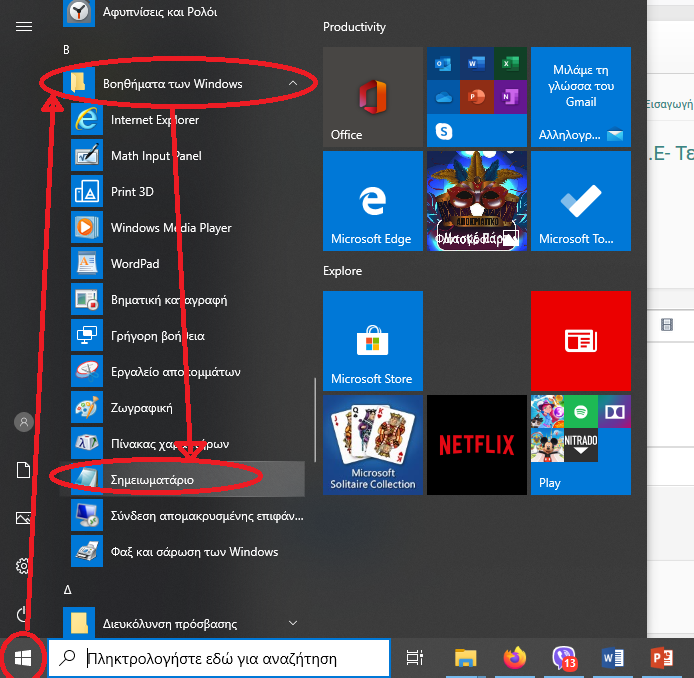This screenshot has width=694, height=678.
Task: Open Πίνακας χαρακτήρων character map
Action: click(x=182, y=444)
